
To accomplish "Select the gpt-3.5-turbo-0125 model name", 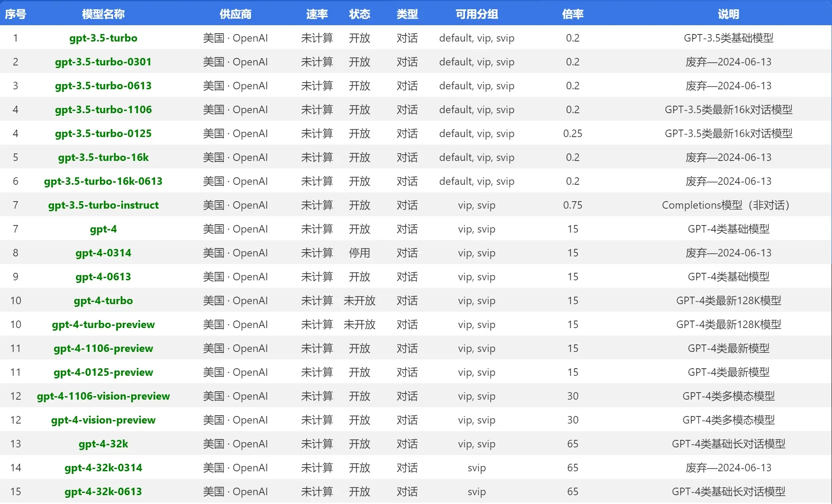I will 103,134.
